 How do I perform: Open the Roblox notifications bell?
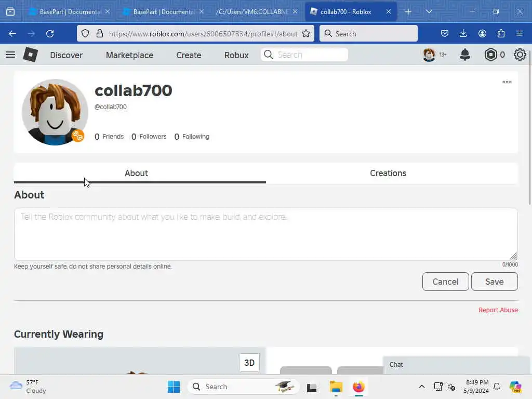coord(465,55)
